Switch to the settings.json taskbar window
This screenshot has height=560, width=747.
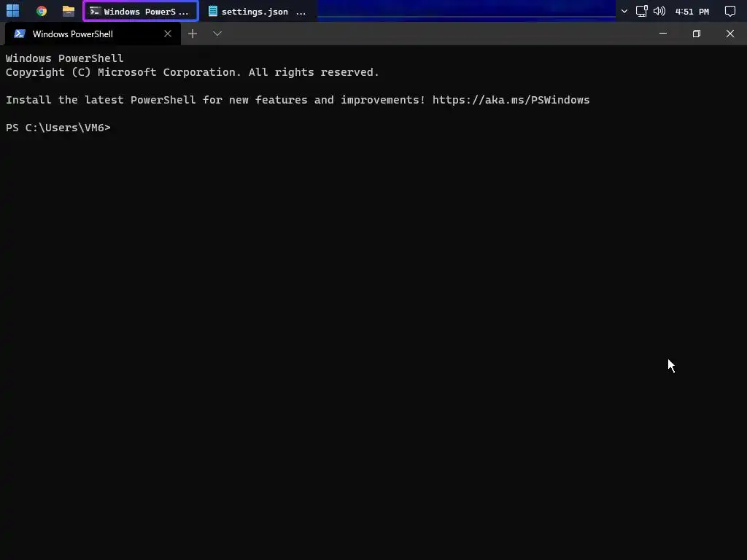pos(258,11)
